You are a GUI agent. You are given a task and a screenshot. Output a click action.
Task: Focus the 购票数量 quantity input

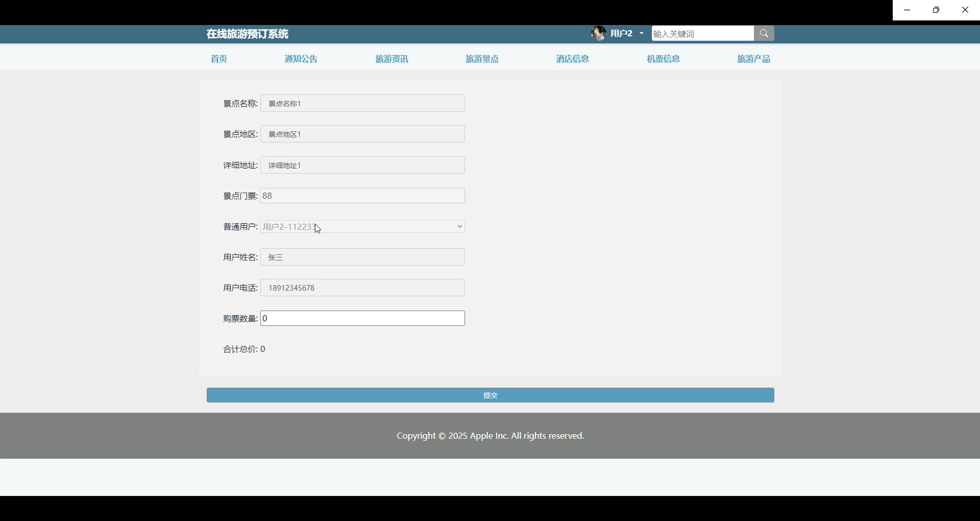coord(363,319)
